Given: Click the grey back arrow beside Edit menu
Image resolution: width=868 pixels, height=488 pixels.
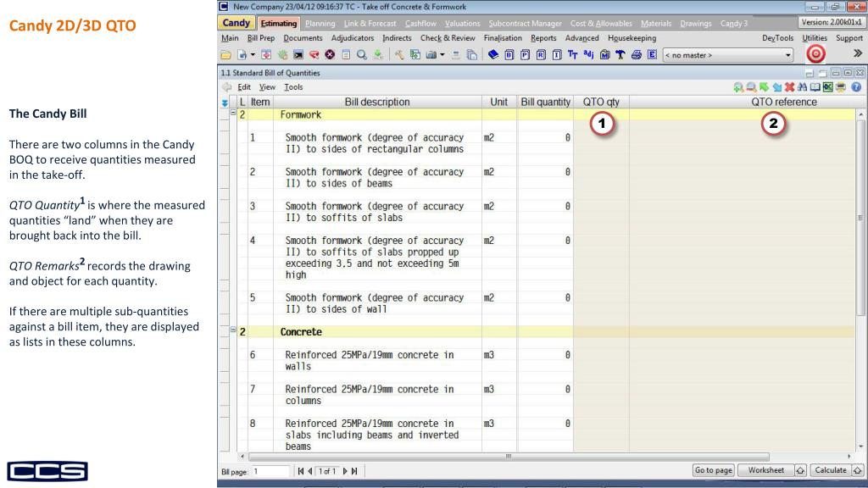Looking at the screenshot, I should tap(226, 87).
